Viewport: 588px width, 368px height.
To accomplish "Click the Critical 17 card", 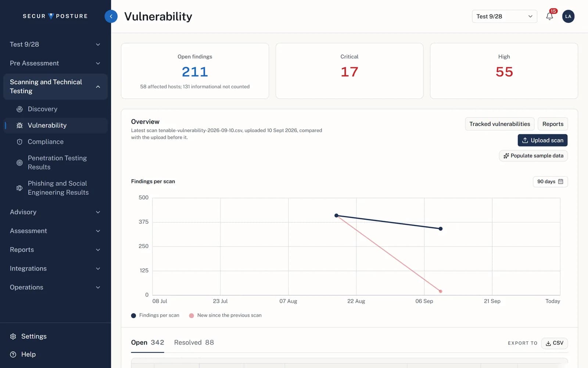I will coord(349,71).
